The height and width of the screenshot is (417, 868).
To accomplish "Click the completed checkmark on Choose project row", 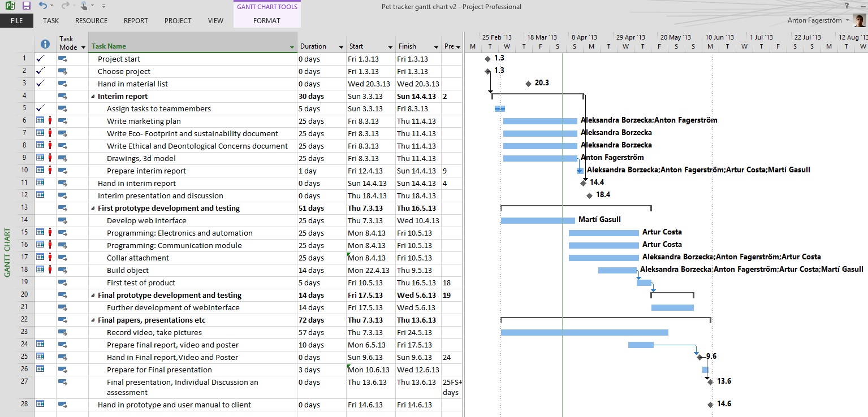I will point(40,71).
